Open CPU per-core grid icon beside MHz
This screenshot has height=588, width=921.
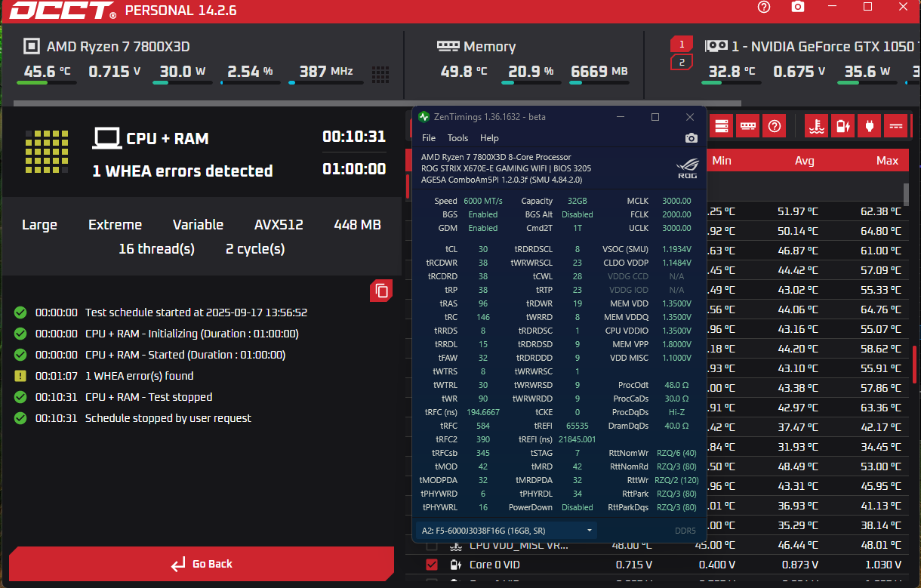pos(380,73)
